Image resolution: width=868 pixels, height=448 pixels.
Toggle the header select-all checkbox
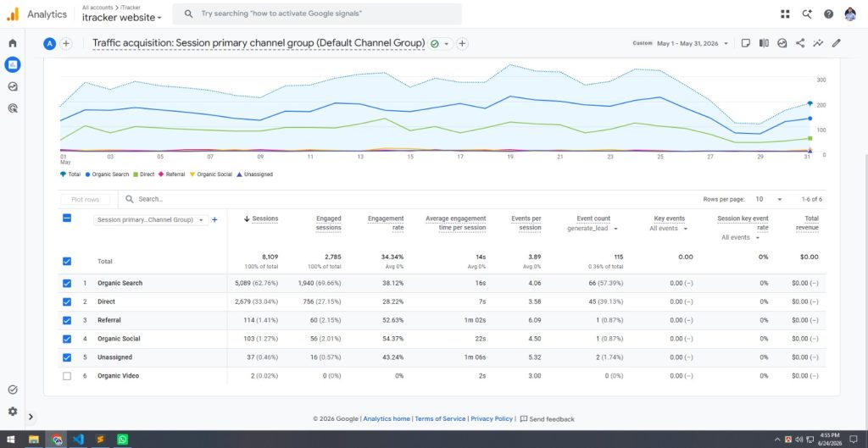tap(66, 218)
